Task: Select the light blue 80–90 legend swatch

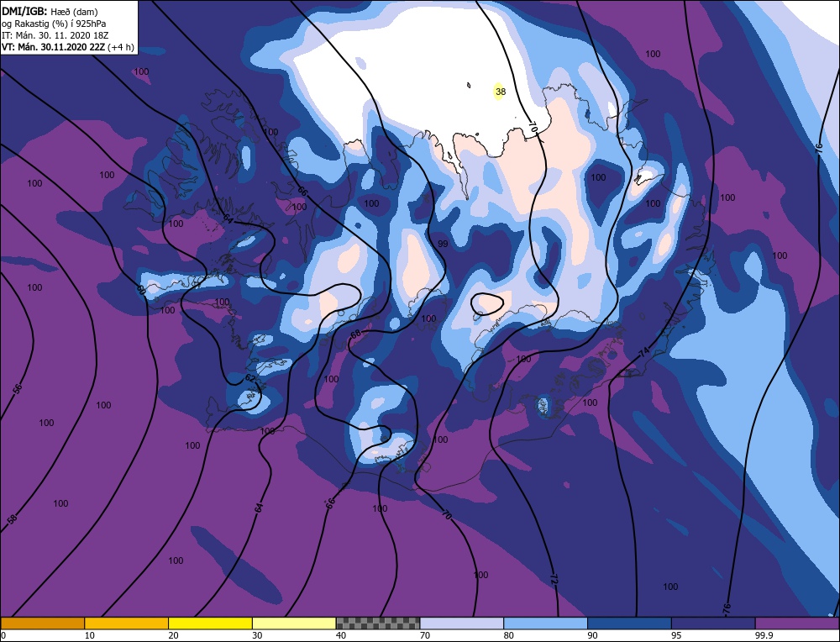Action: pyautogui.click(x=545, y=624)
